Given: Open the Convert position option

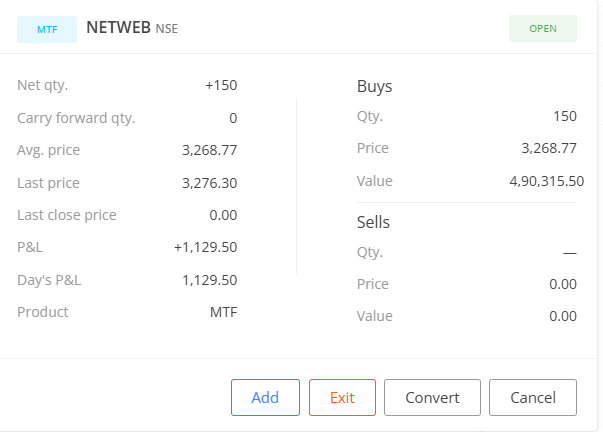Looking at the screenshot, I should click(x=432, y=397).
